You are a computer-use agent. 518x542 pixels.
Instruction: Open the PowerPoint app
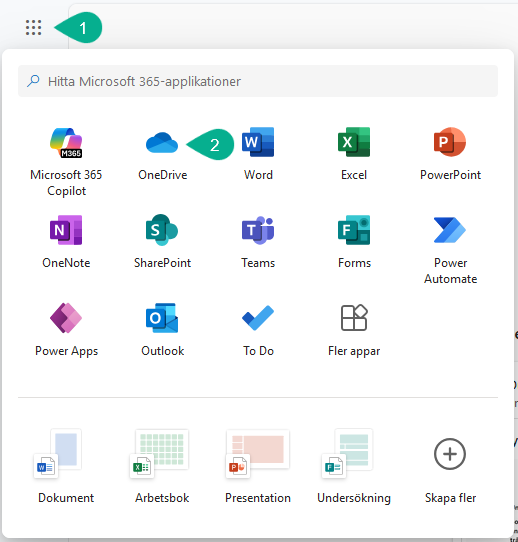pyautogui.click(x=450, y=154)
